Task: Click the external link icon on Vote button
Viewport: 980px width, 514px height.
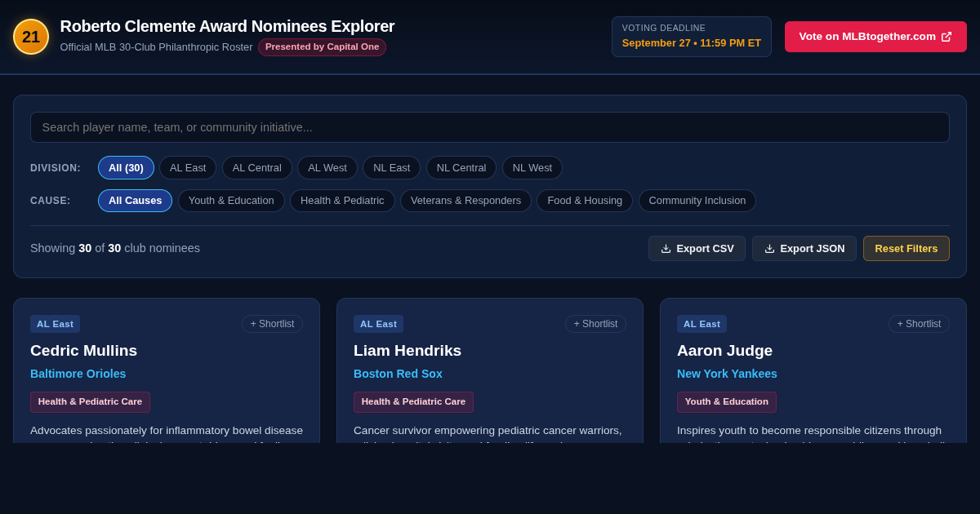Action: [947, 37]
